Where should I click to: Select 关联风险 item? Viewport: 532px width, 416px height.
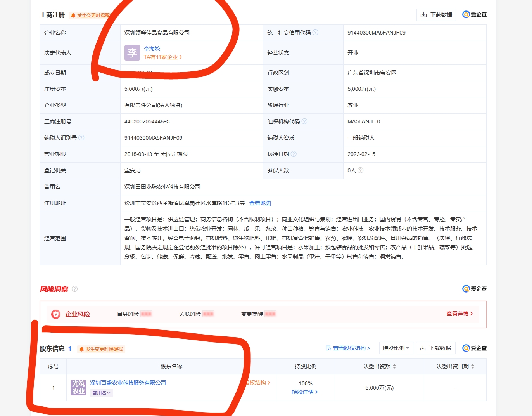[x=196, y=314]
